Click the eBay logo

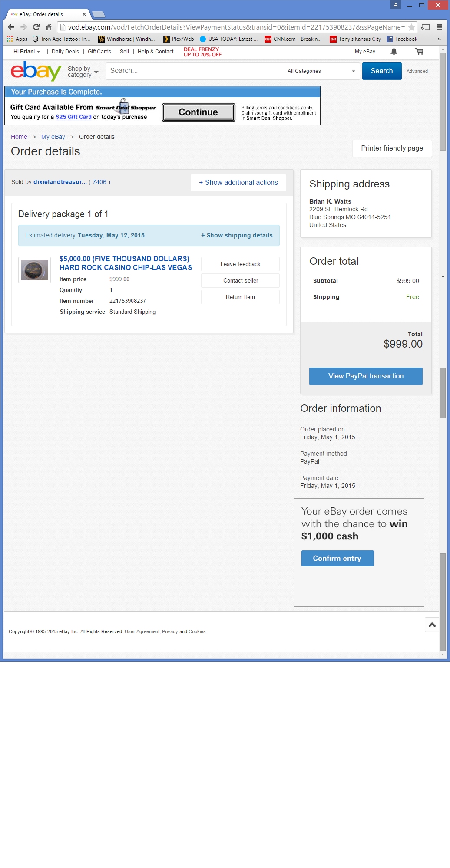pyautogui.click(x=36, y=71)
